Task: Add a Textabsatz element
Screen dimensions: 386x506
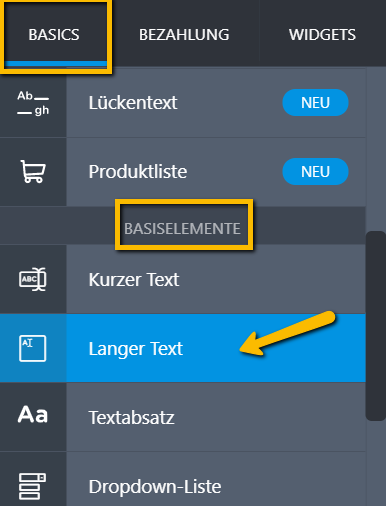Action: point(183,417)
